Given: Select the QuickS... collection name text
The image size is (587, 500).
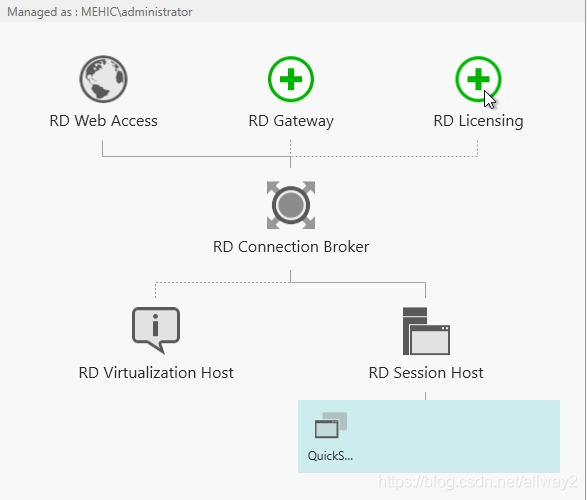Looking at the screenshot, I should 330,456.
